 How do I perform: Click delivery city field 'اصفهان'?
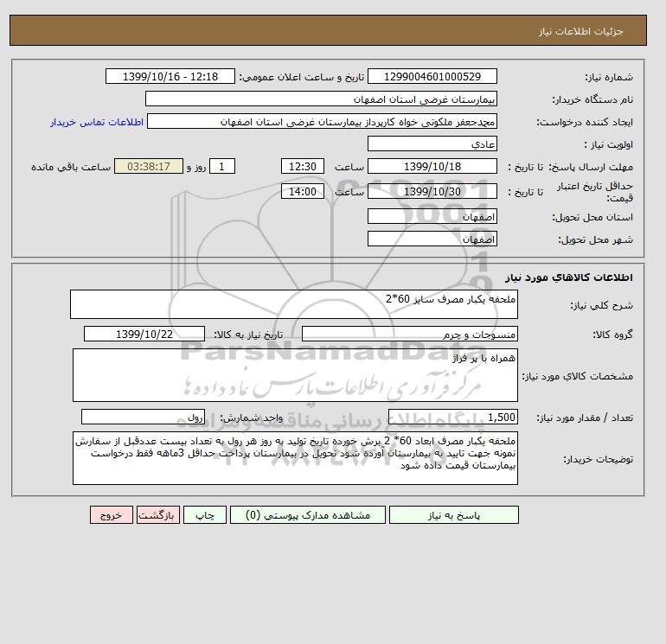[x=432, y=239]
